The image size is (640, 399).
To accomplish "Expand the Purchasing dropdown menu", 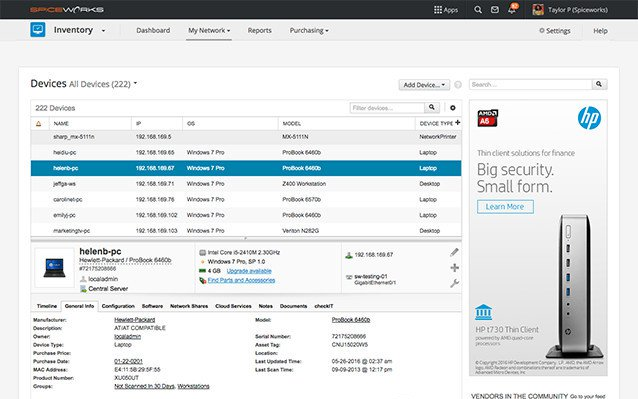I will coord(309,31).
